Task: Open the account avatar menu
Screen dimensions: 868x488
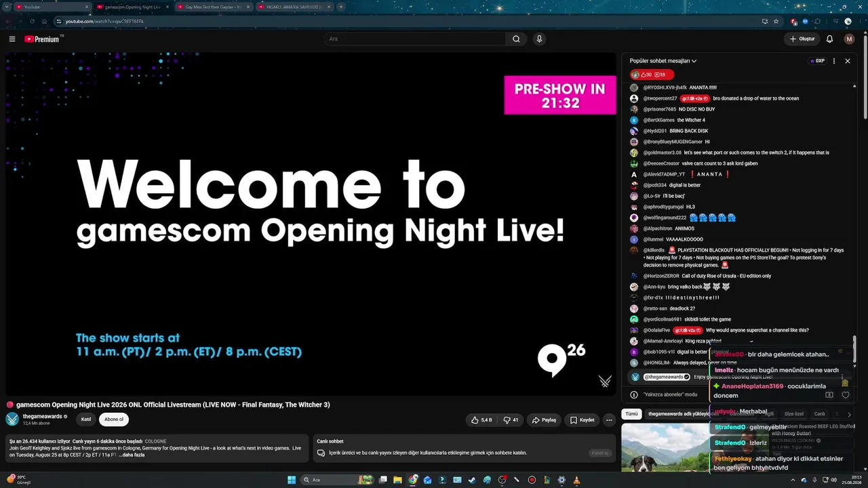Action: (x=849, y=39)
